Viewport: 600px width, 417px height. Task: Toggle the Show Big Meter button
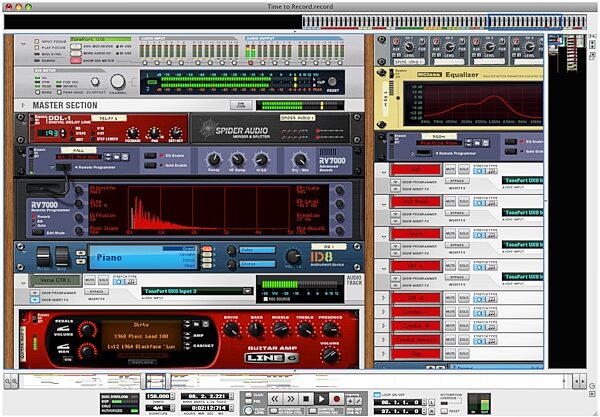pos(76,60)
